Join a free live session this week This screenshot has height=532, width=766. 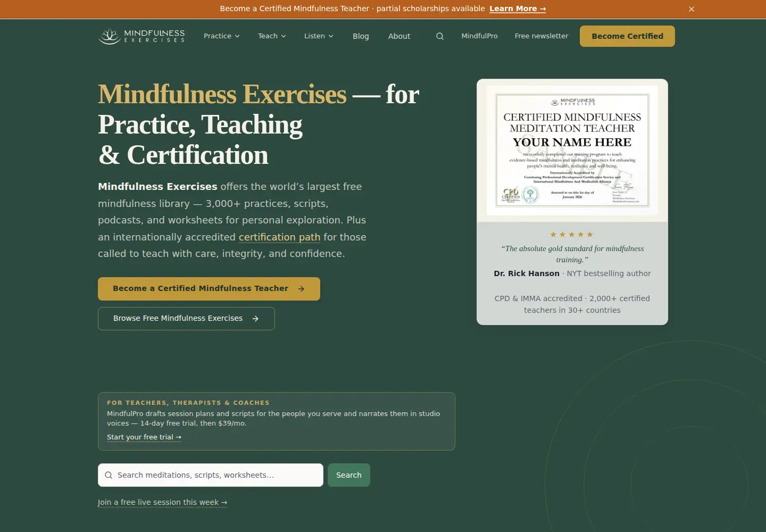coord(162,502)
